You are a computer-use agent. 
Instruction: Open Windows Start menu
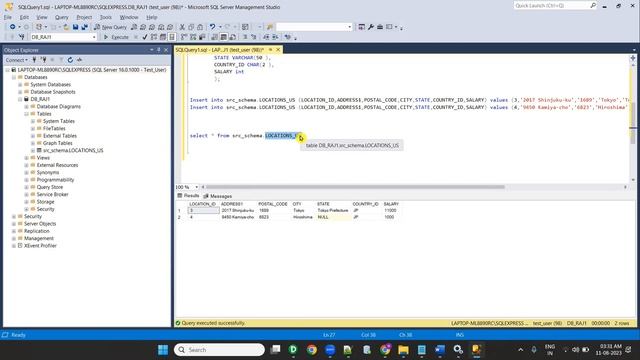click(x=163, y=350)
